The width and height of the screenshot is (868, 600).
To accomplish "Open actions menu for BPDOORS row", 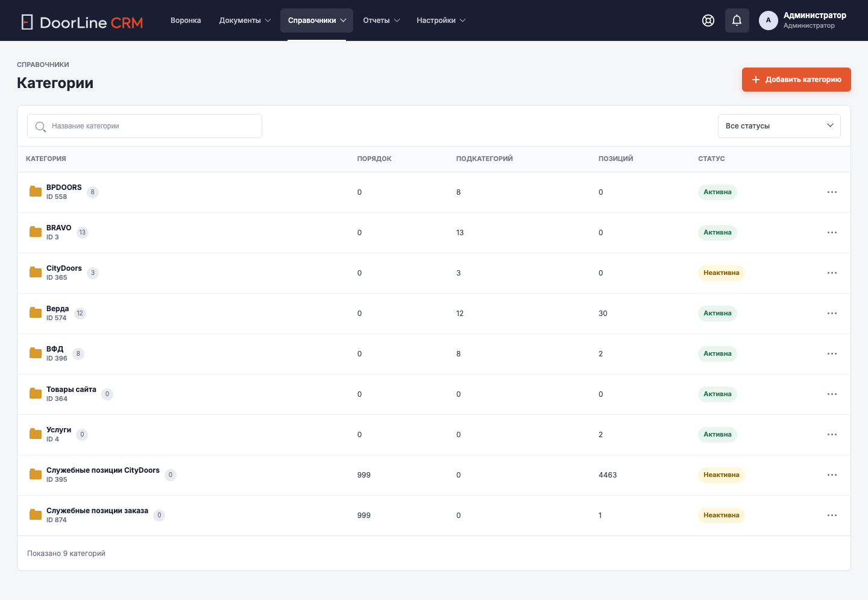I will coord(832,192).
